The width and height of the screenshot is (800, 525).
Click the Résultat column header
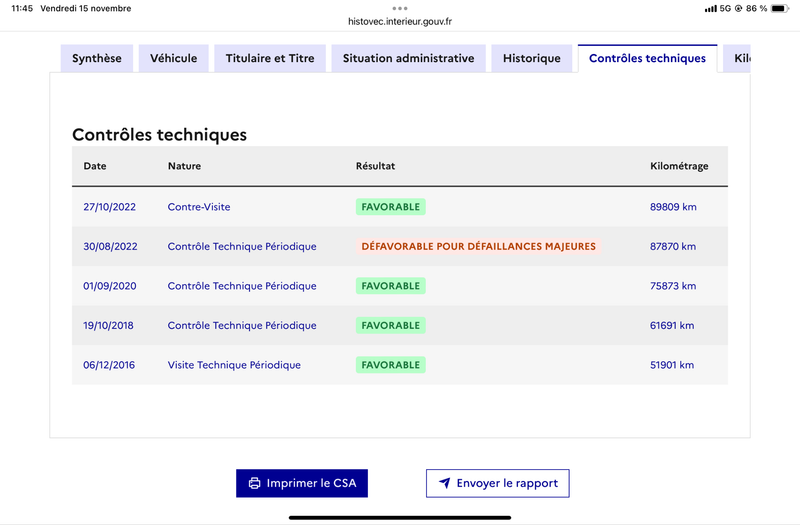pos(376,166)
